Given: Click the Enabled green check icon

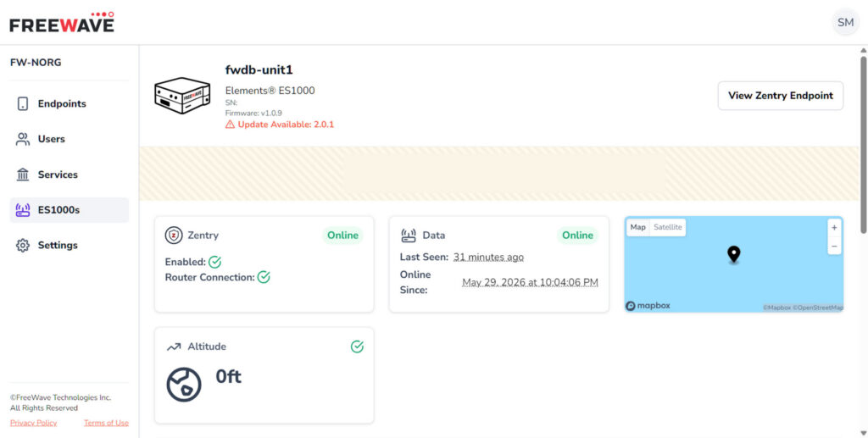Looking at the screenshot, I should 214,262.
